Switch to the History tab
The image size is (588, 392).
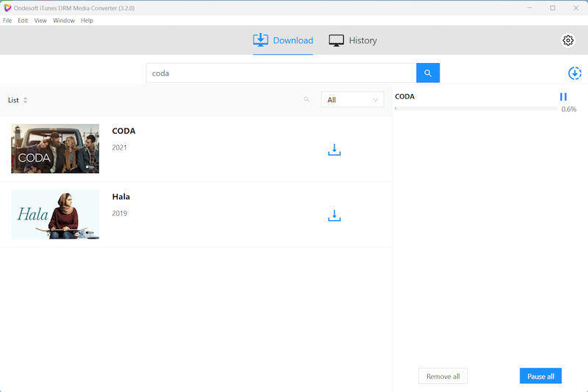click(x=353, y=40)
